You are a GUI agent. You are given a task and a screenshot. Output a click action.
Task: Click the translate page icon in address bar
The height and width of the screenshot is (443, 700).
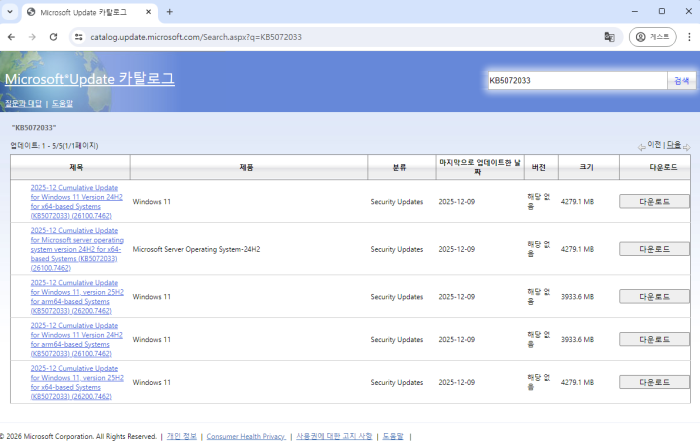click(x=608, y=37)
